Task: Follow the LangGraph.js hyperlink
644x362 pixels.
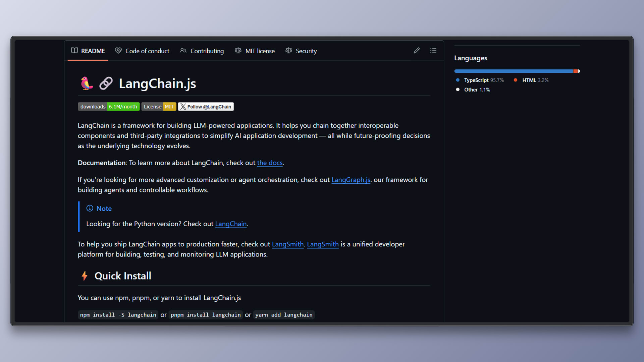Action: [351, 180]
